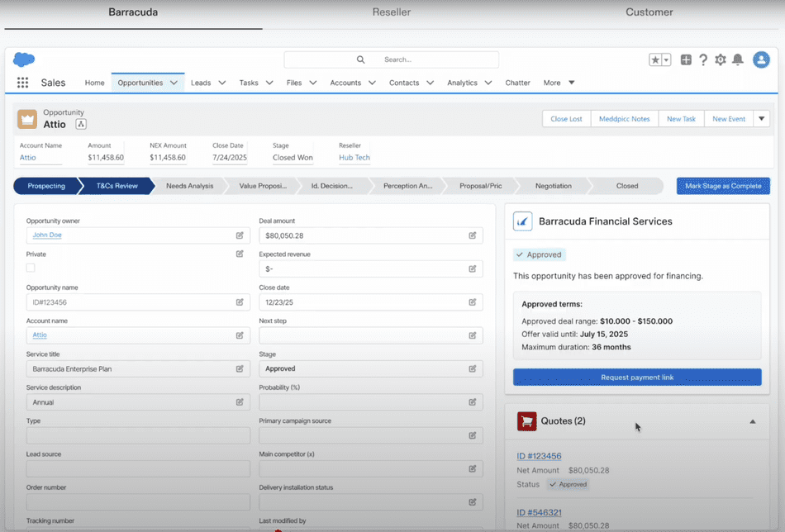This screenshot has width=785, height=532.
Task: Toggle the Private checkbox
Action: tap(31, 268)
